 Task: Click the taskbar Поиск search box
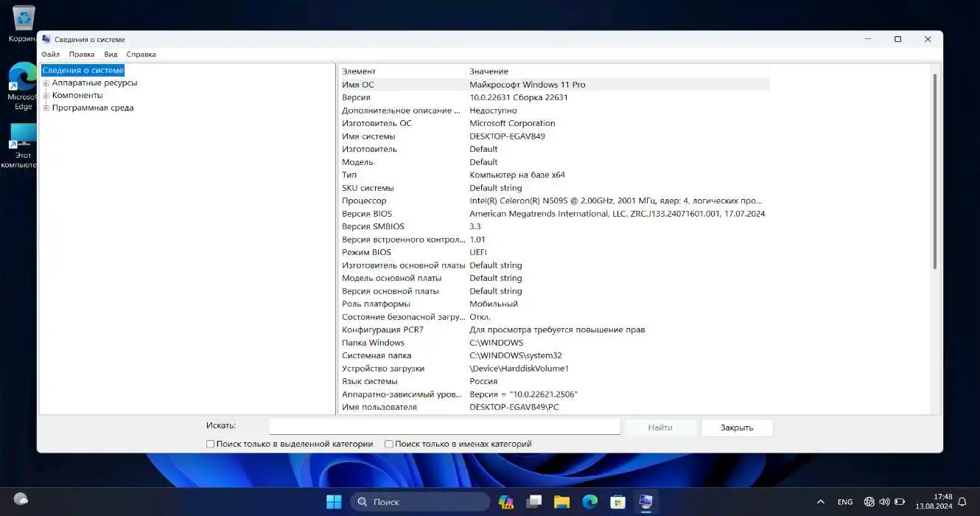(420, 502)
